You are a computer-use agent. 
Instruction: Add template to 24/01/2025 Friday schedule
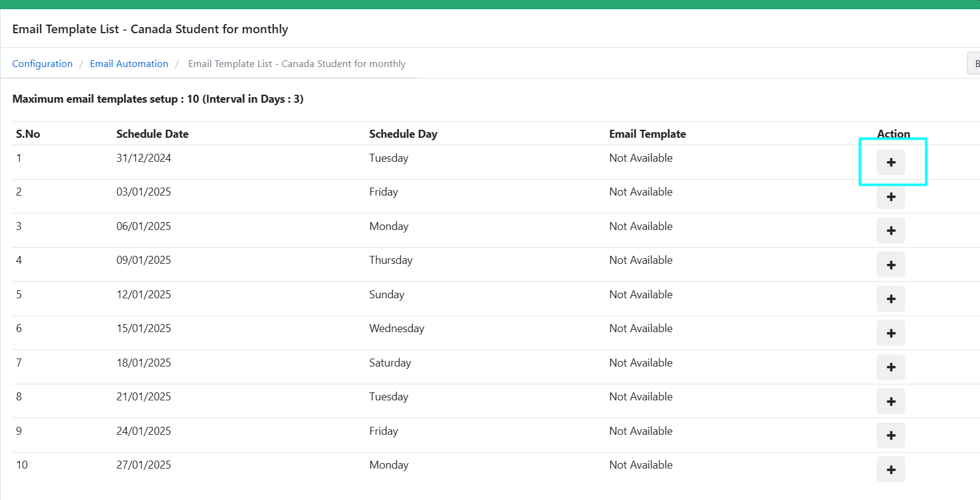click(890, 435)
